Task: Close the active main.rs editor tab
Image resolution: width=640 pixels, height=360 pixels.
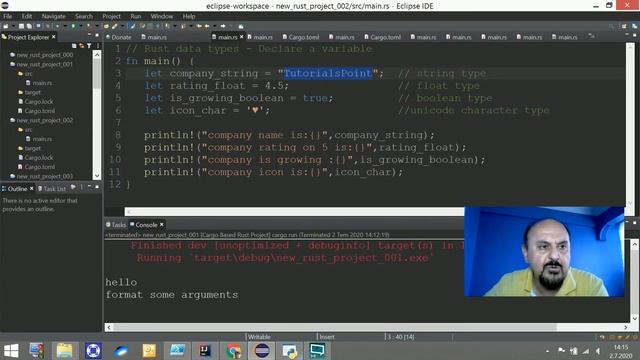Action: pyautogui.click(x=242, y=37)
